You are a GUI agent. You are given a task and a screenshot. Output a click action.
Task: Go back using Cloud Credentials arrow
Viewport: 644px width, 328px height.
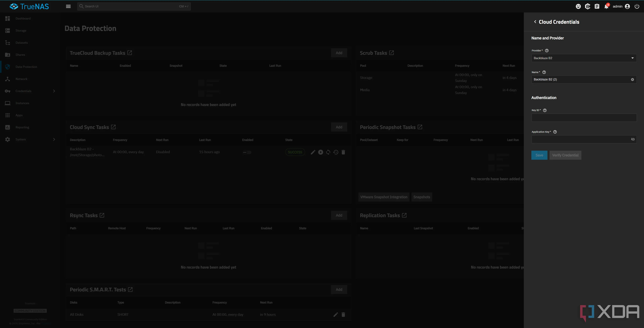click(x=535, y=22)
